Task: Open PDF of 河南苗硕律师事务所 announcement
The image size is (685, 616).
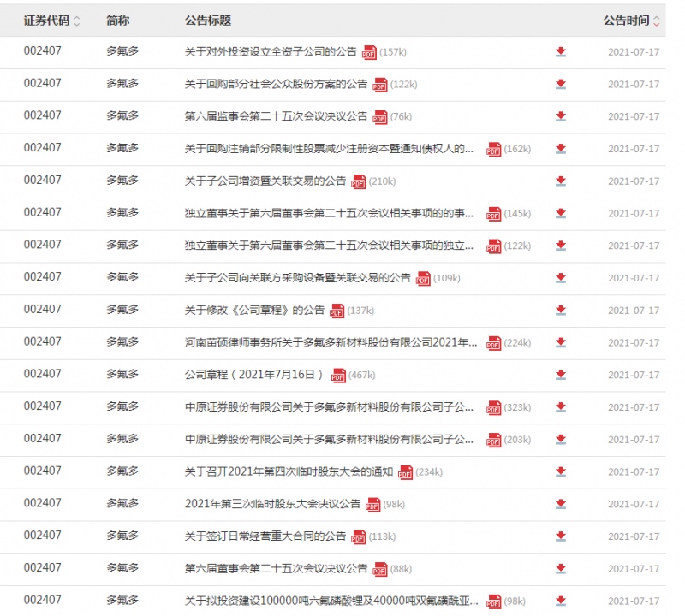Action: pyautogui.click(x=494, y=343)
